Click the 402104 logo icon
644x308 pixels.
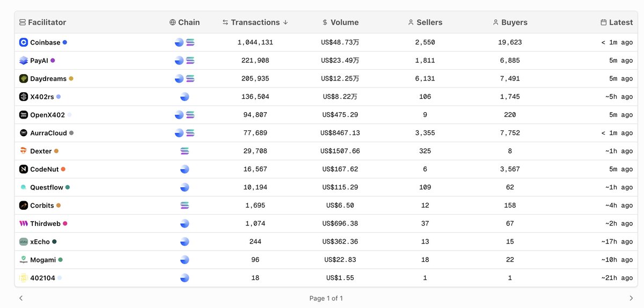[x=24, y=278]
